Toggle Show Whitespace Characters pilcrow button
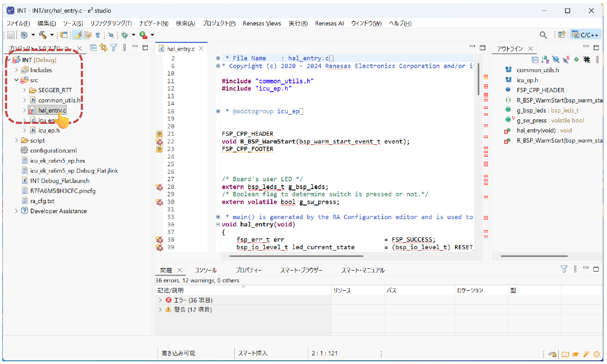Image resolution: width=607 pixels, height=364 pixels. (98, 35)
